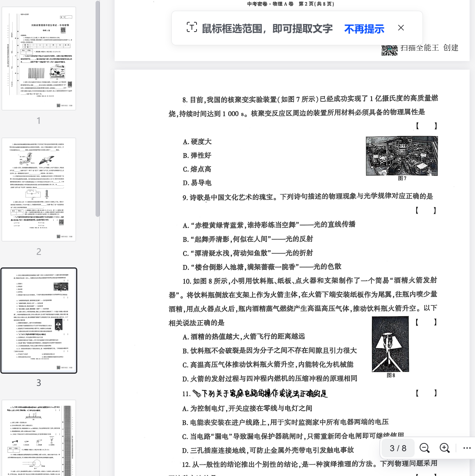
Task: Select the highlighted page 3 thumbnail
Action: point(39,320)
